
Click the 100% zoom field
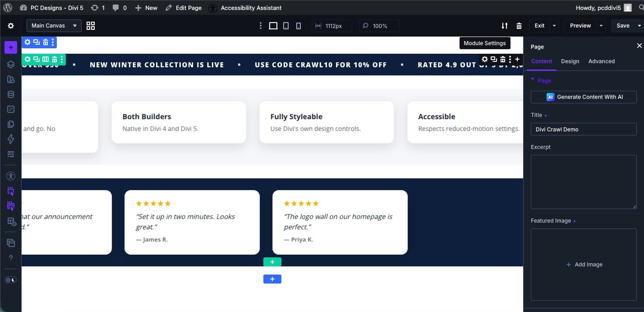pyautogui.click(x=379, y=26)
